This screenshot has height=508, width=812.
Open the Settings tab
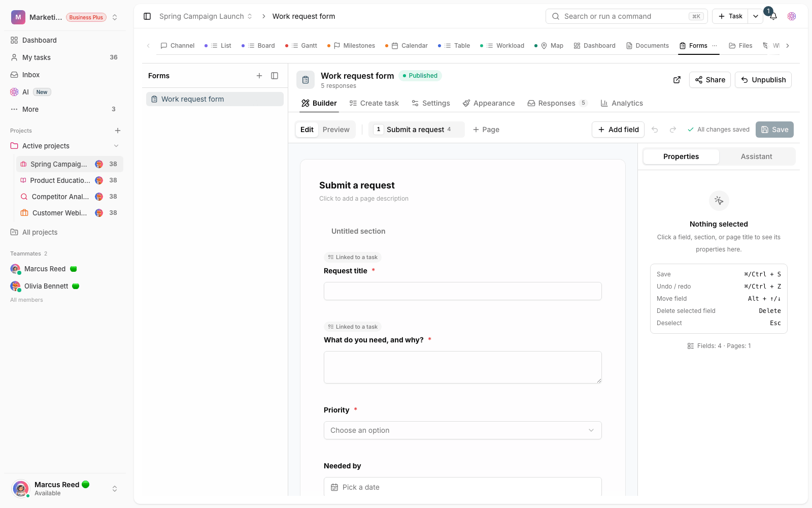431,103
